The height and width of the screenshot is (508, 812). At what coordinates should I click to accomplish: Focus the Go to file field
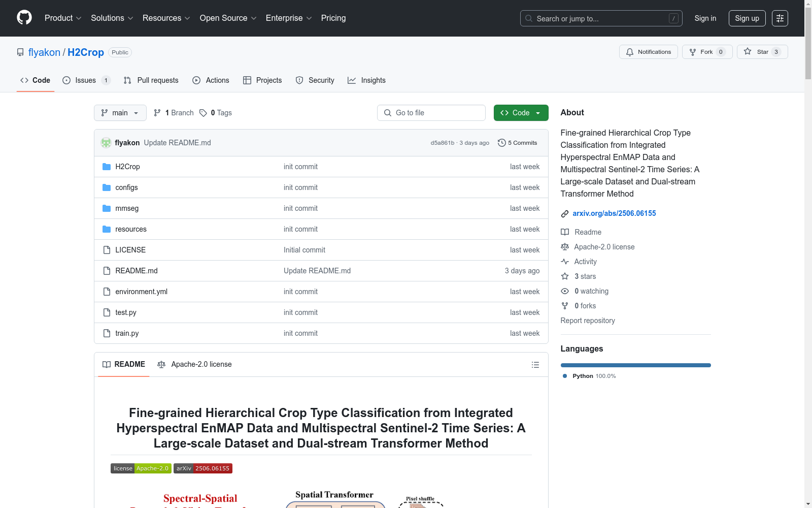coord(431,113)
